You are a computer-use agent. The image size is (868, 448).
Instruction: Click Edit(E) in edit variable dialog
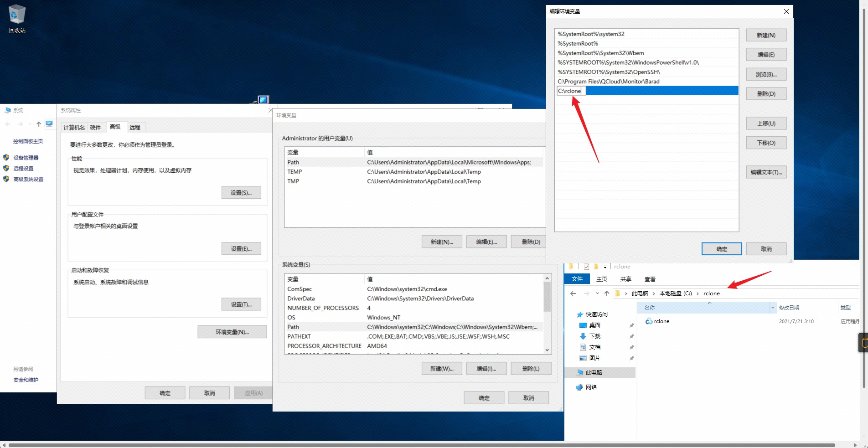coord(766,55)
